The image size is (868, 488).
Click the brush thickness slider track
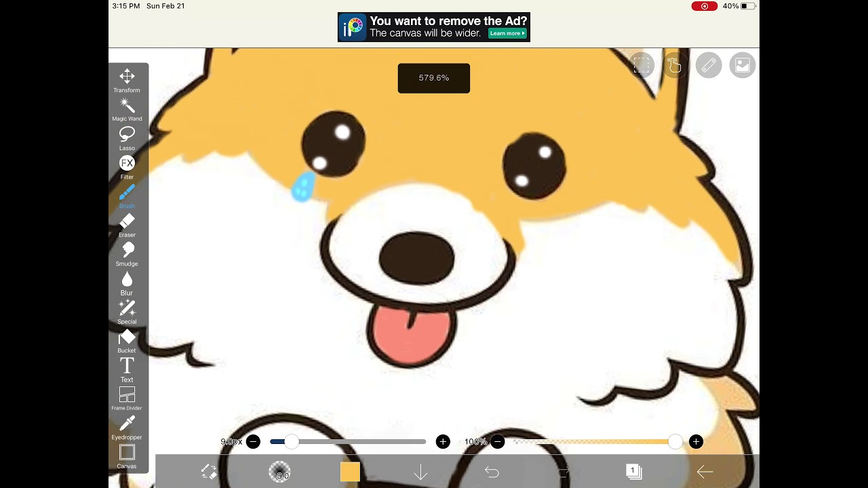pos(348,442)
